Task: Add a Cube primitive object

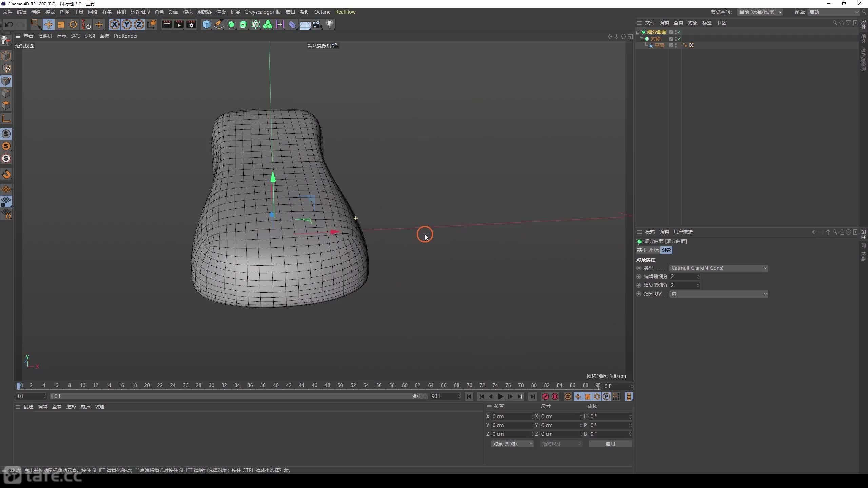Action: (x=206, y=24)
